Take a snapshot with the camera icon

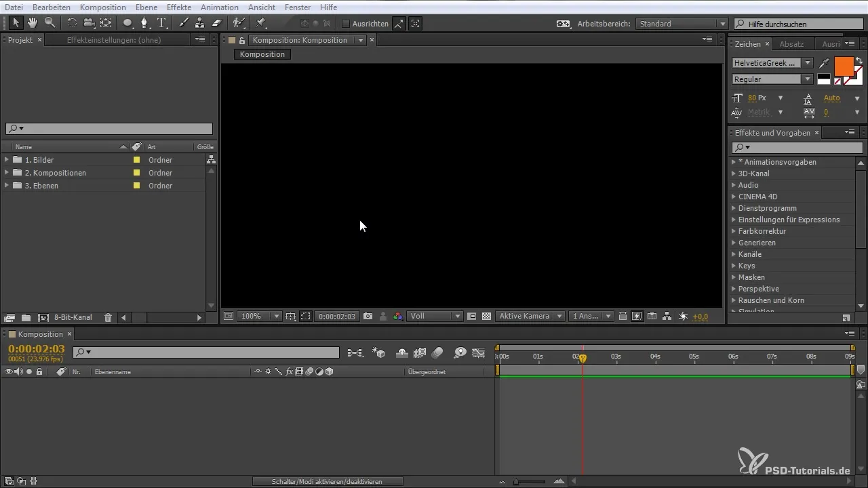point(368,316)
